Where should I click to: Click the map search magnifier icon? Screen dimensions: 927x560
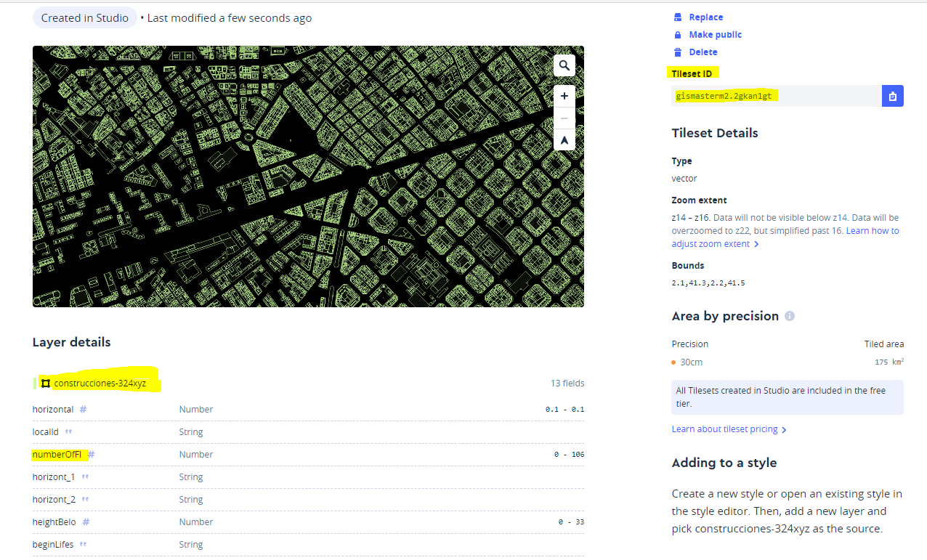tap(564, 65)
